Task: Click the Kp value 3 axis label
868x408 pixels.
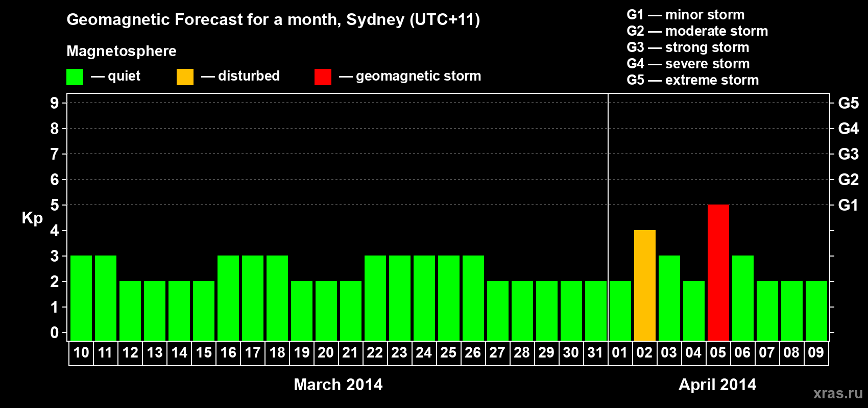Action: (55, 256)
